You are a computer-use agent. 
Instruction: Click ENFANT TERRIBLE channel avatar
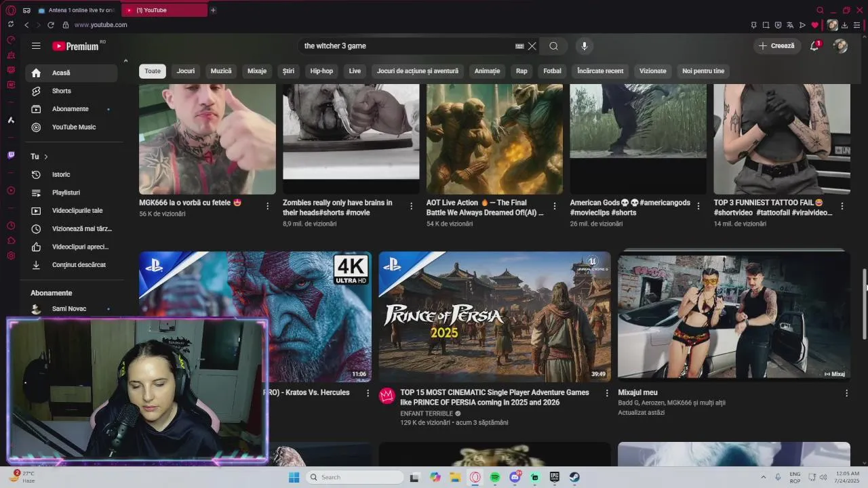coord(387,396)
